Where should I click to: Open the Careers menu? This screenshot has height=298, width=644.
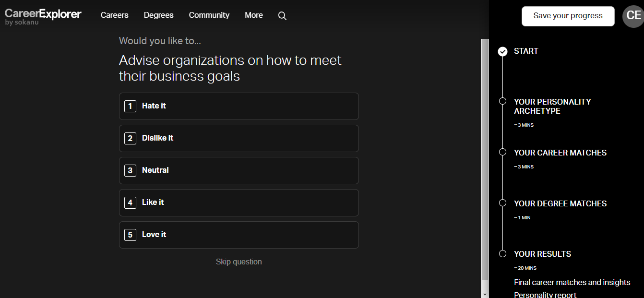point(114,15)
